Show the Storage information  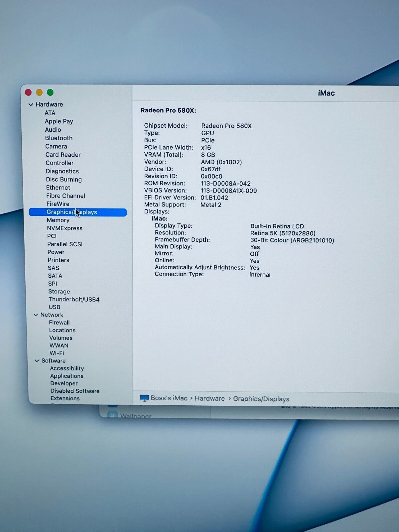59,292
